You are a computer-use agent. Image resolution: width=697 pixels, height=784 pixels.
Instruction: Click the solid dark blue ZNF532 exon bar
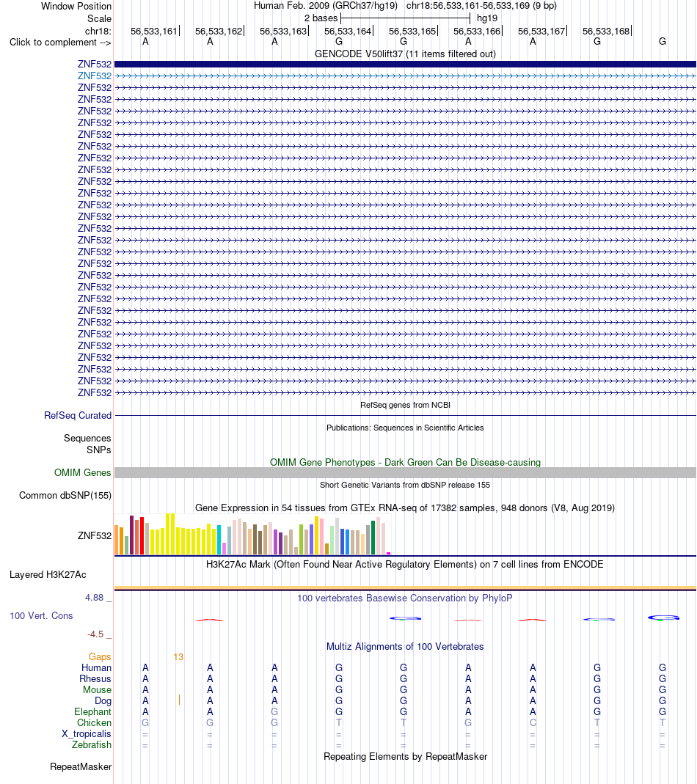coord(405,64)
